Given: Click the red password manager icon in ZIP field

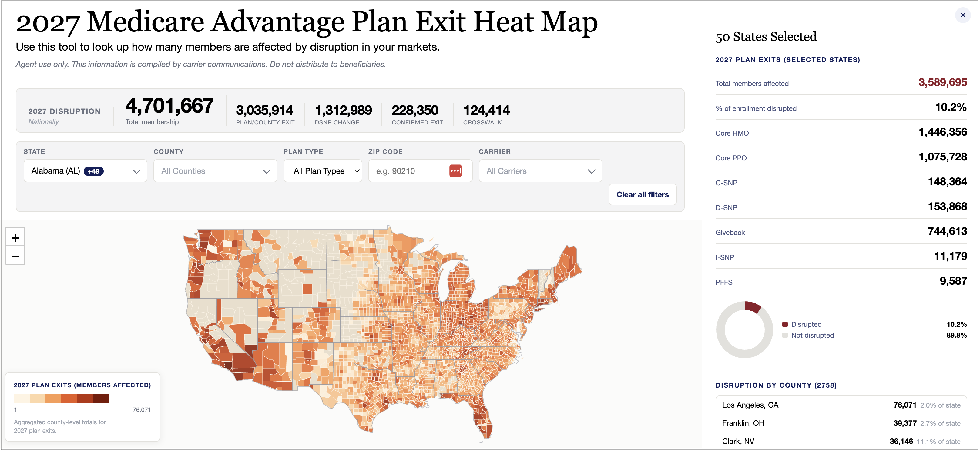Looking at the screenshot, I should [455, 171].
